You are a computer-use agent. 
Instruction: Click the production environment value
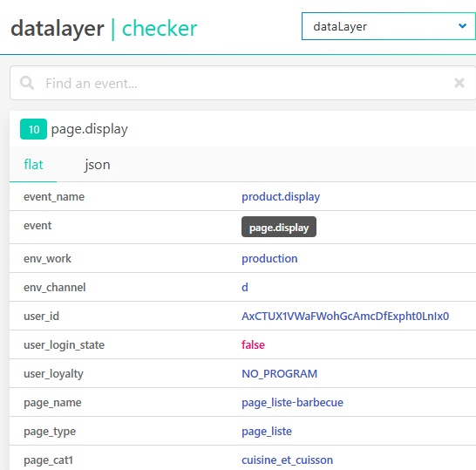pyautogui.click(x=269, y=259)
